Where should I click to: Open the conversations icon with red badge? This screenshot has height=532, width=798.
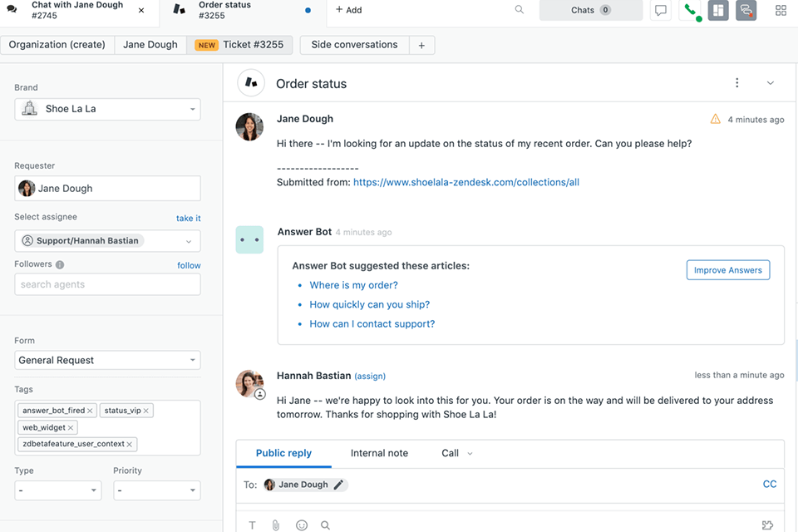(x=746, y=10)
